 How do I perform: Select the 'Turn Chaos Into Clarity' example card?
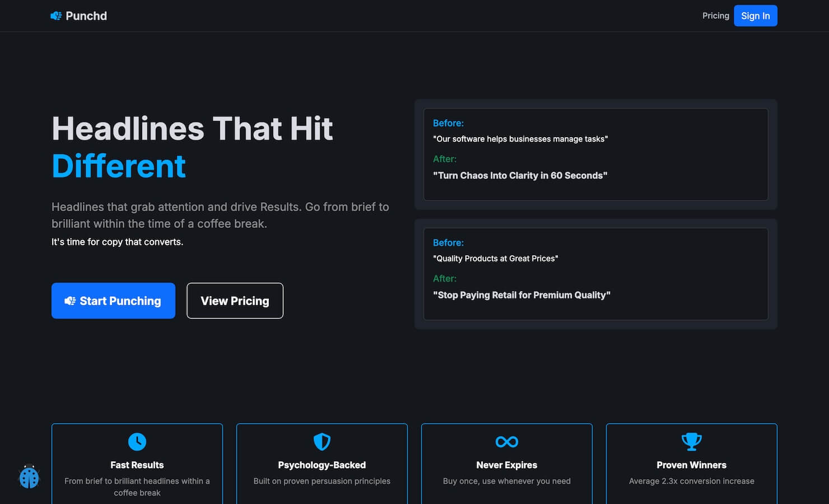pos(595,155)
